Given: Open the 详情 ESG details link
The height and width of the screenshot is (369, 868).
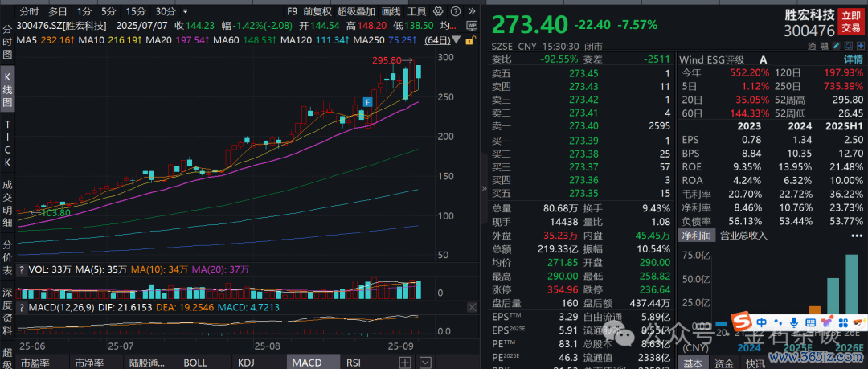Looking at the screenshot, I should point(853,59).
